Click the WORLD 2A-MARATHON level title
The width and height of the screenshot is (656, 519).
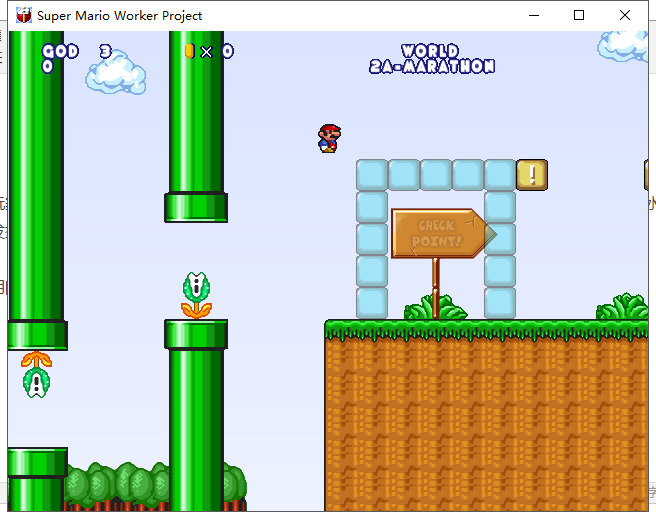pos(432,59)
